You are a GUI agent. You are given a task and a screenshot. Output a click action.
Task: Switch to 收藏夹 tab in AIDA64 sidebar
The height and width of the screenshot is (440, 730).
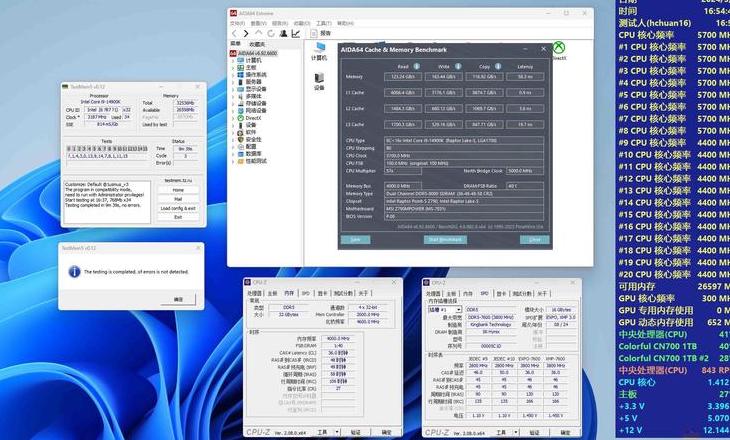click(257, 44)
